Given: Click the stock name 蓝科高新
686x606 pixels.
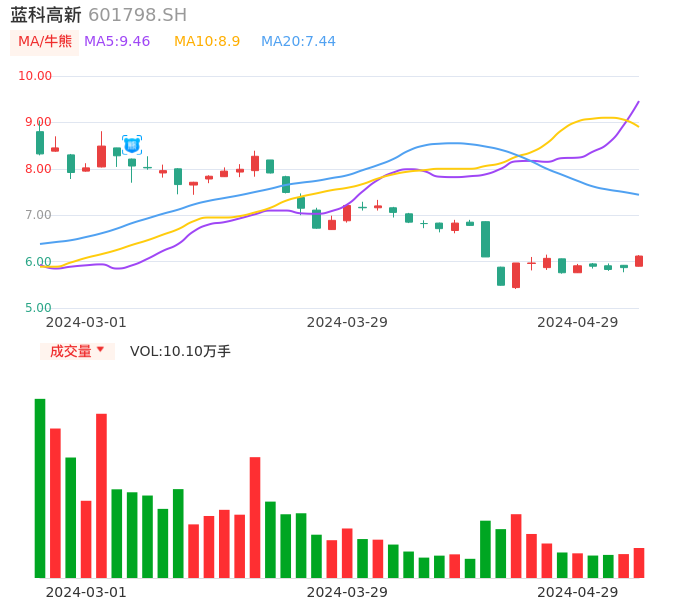Looking at the screenshot, I should [46, 15].
